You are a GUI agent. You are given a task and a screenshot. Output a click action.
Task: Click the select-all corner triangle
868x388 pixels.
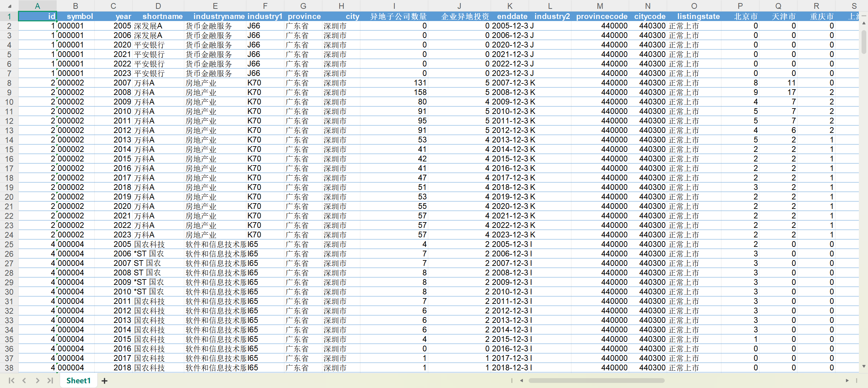pos(10,6)
